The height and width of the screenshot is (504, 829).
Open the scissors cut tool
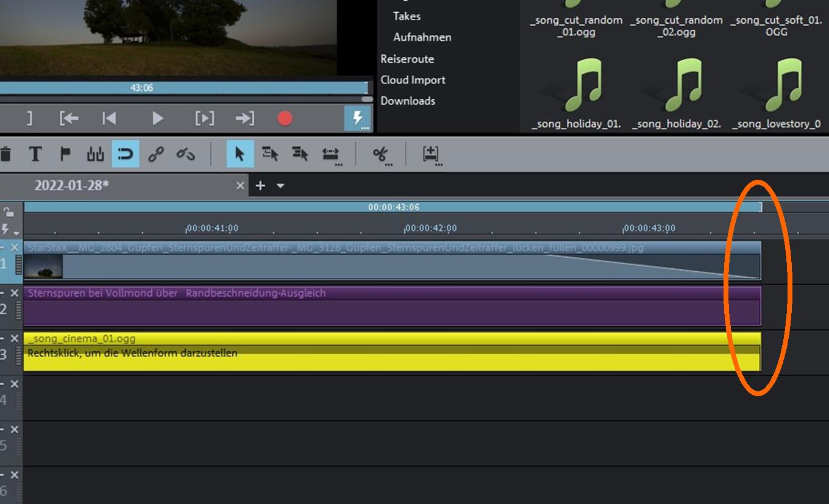tap(381, 154)
